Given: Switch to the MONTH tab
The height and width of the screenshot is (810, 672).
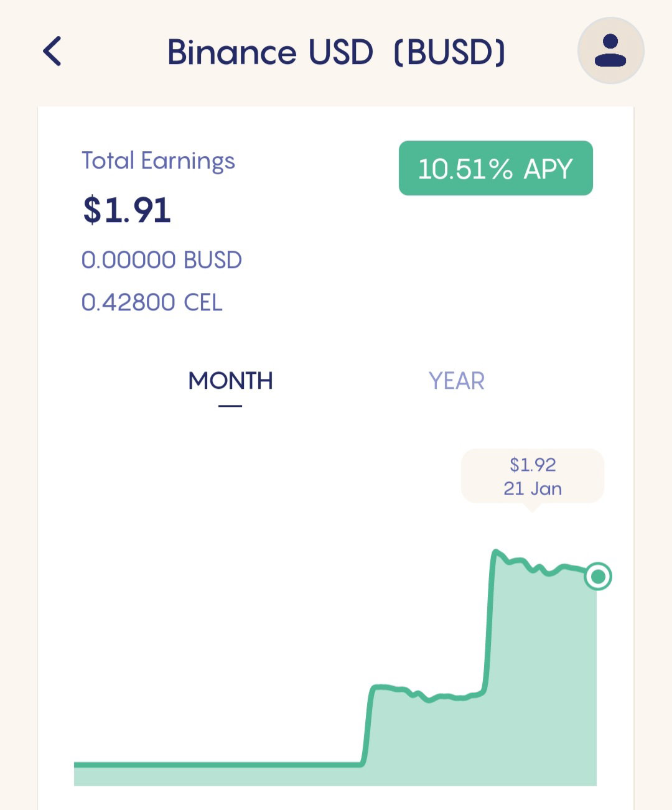Looking at the screenshot, I should tap(230, 381).
